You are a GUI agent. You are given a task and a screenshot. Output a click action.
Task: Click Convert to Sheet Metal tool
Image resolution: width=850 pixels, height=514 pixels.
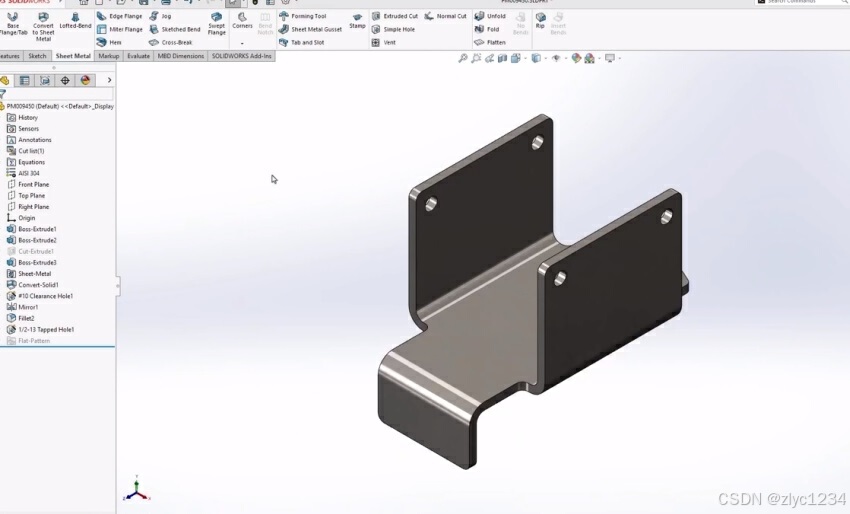43,27
